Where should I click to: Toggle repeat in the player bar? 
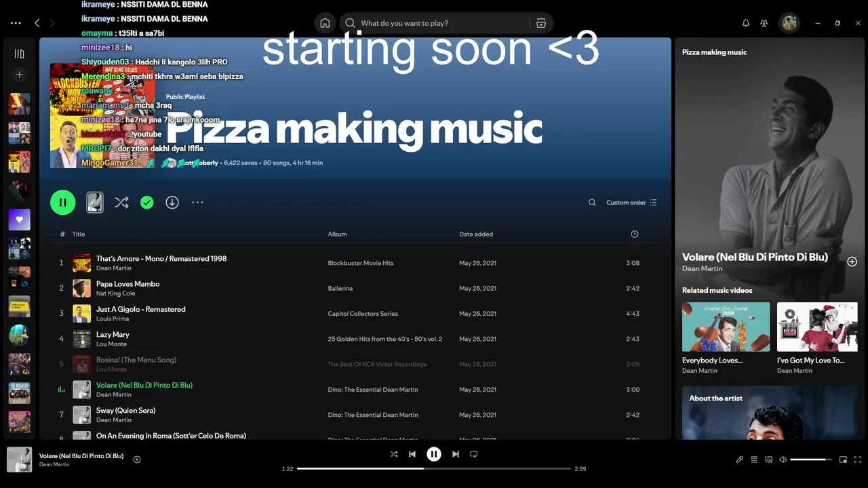(x=474, y=454)
